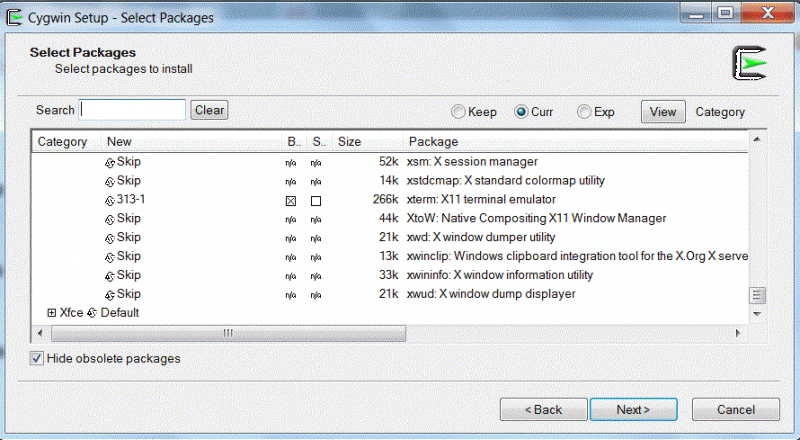Click the Size column header
800x440 pixels.
pos(367,142)
